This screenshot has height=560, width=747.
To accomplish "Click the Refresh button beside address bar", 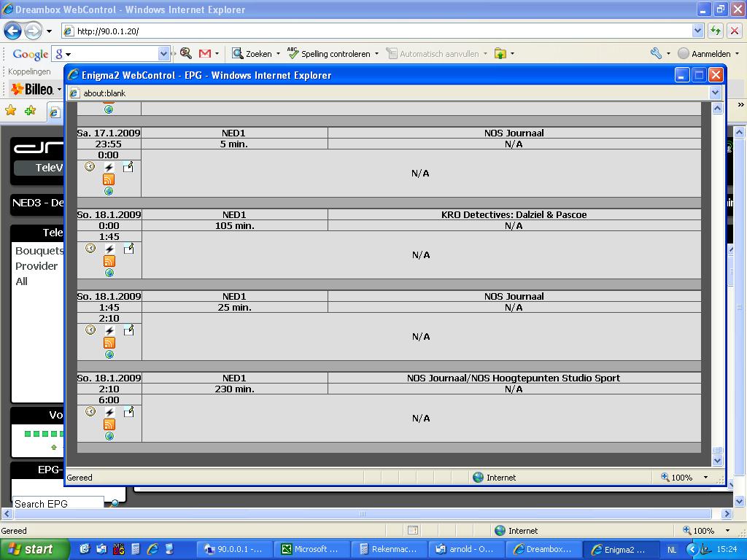I will [715, 31].
